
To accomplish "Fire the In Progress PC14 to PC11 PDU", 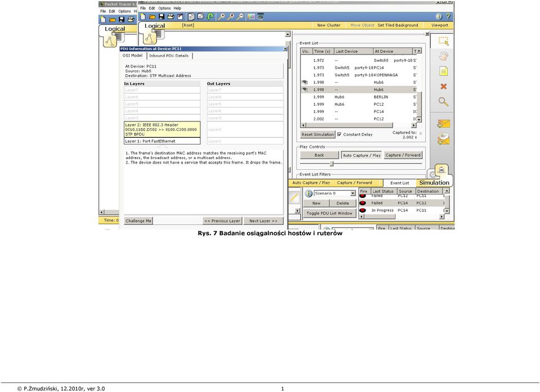I will pos(363,210).
